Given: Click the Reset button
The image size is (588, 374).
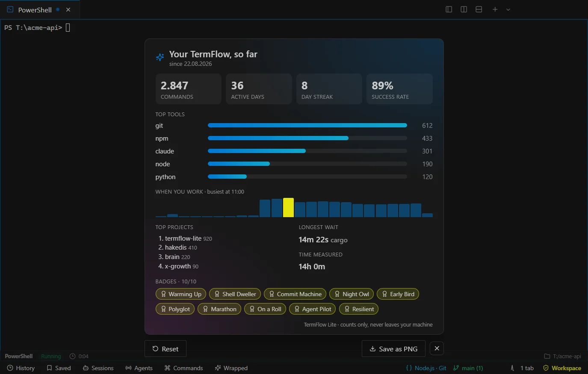Looking at the screenshot, I should click(x=165, y=349).
